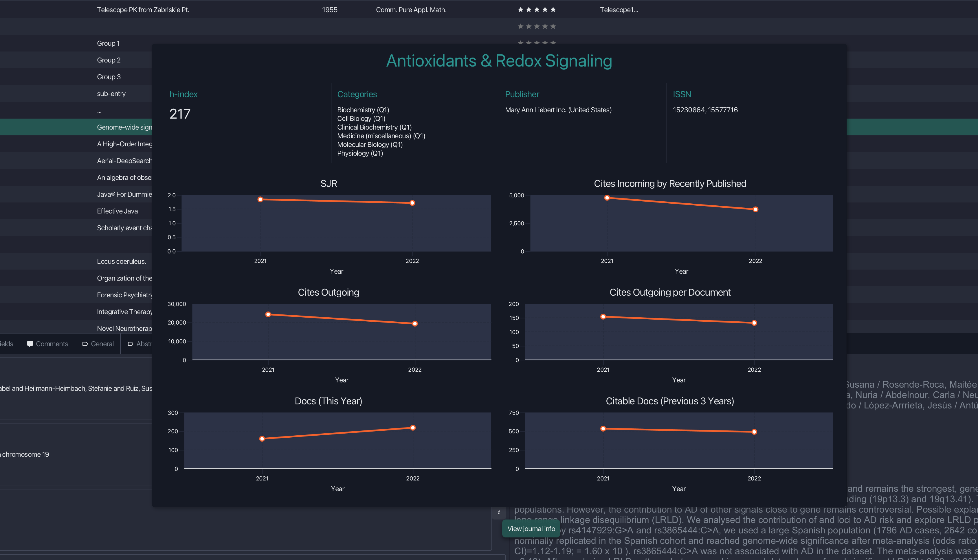Select the sub-entry row
The image size is (978, 560).
click(x=111, y=94)
